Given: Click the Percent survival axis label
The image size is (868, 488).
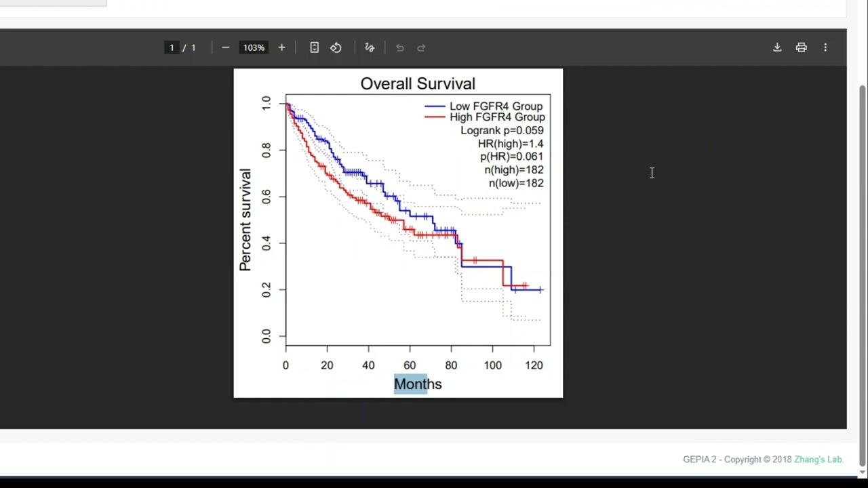Looking at the screenshot, I should coord(245,220).
